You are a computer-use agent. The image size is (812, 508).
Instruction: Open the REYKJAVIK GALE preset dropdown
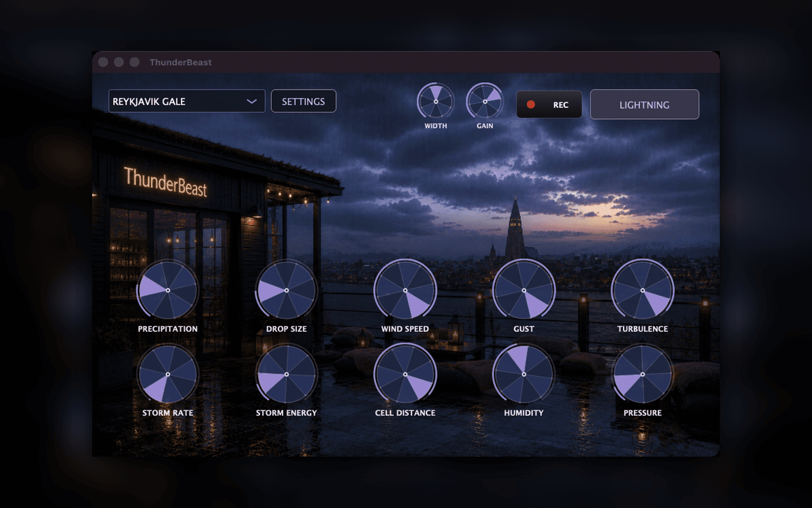[x=187, y=101]
